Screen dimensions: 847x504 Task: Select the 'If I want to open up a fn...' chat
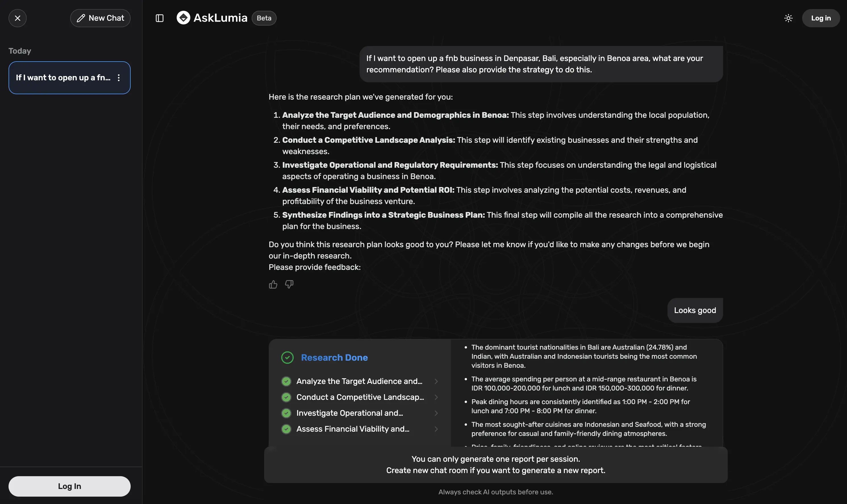(x=63, y=78)
